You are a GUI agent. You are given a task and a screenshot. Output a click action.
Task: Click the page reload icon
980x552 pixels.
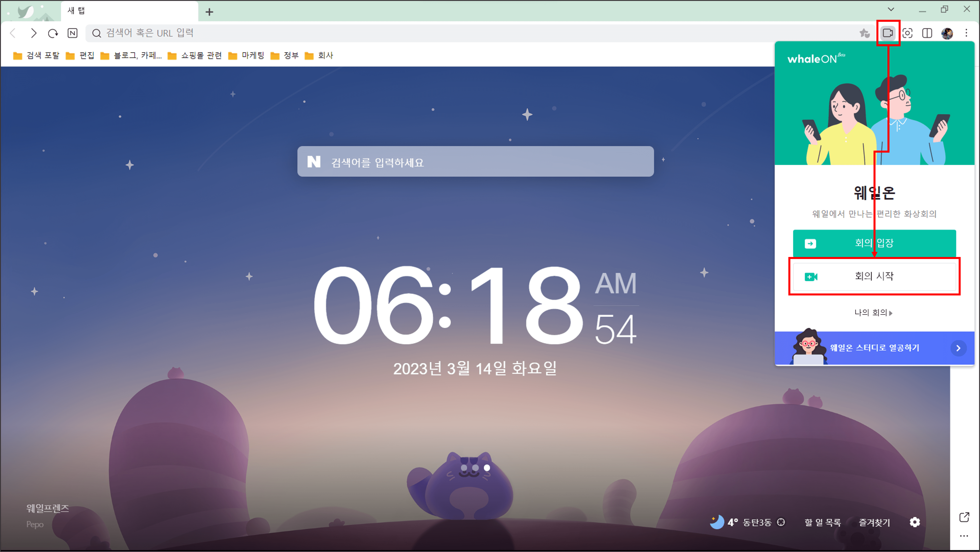coord(52,33)
